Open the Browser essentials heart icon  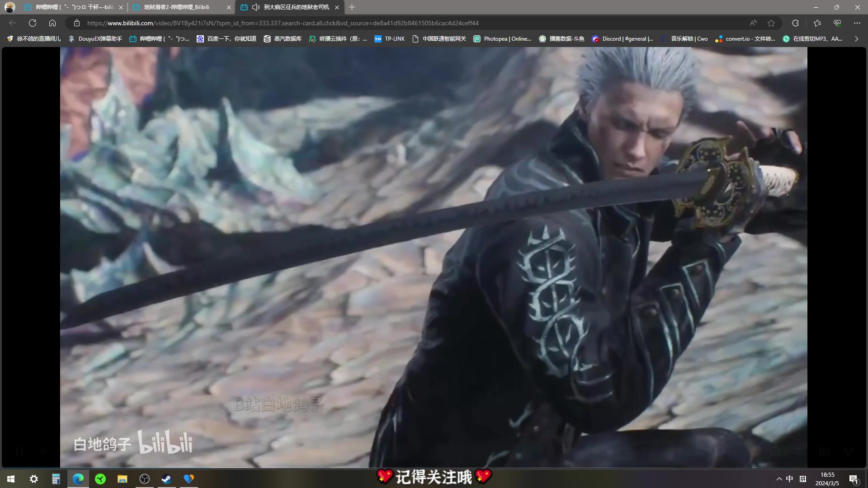[x=837, y=23]
